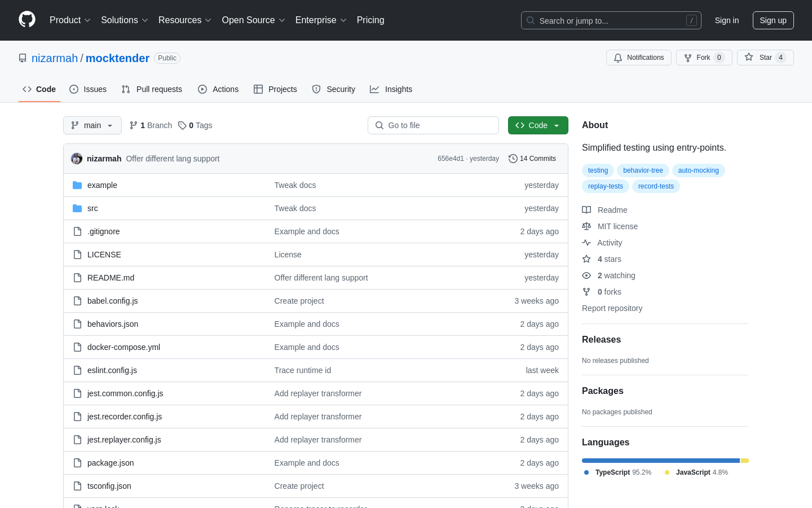The width and height of the screenshot is (812, 508).
Task: Expand the Resources menu
Action: pyautogui.click(x=185, y=20)
